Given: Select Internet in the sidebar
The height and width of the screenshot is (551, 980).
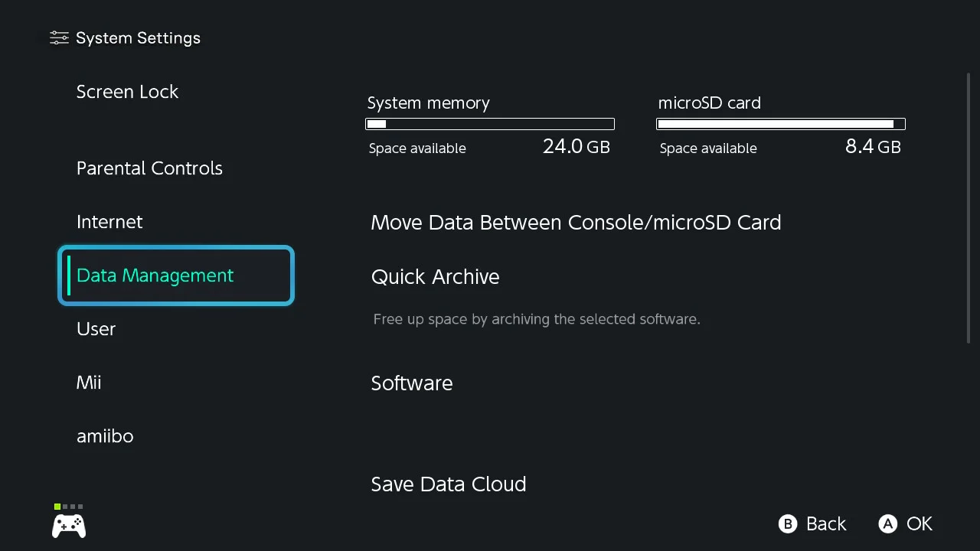Looking at the screenshot, I should 109,222.
